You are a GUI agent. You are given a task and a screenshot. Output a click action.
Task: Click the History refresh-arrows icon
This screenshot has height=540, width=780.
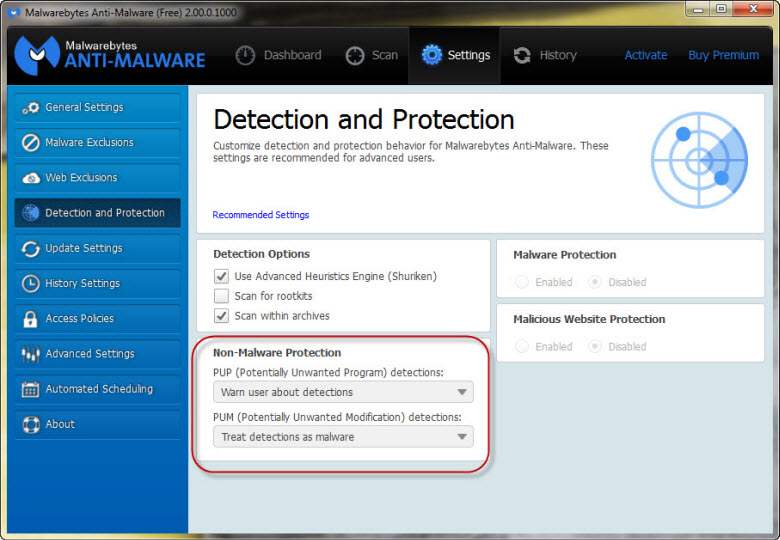[522, 55]
